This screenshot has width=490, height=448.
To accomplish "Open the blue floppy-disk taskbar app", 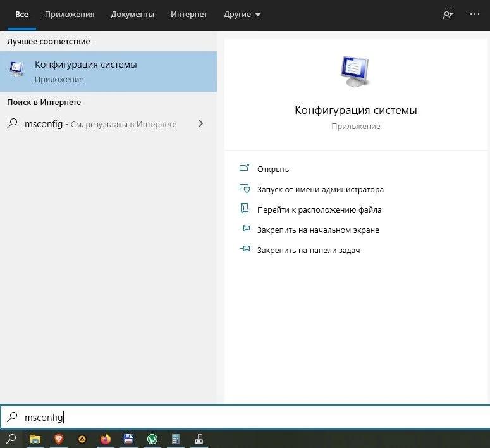I will [128, 439].
